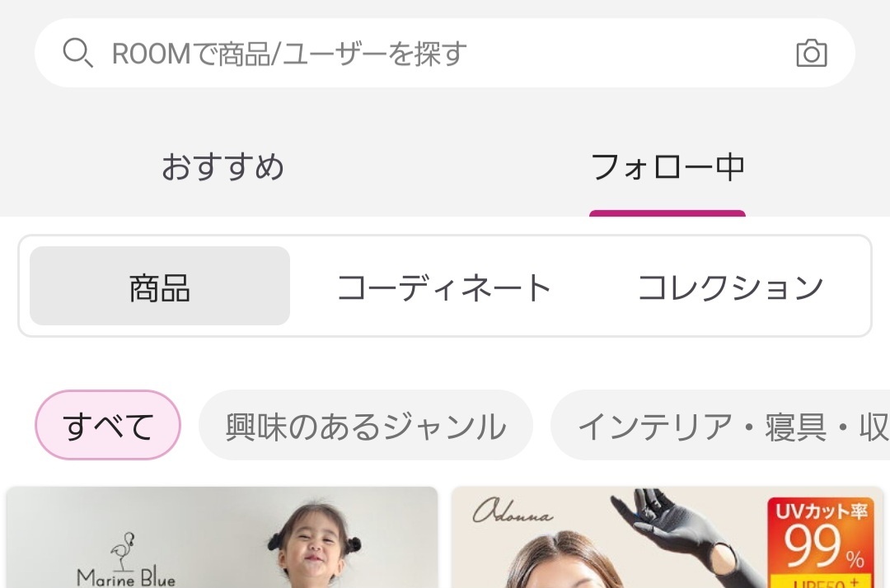Screen dimensions: 890x588
Task: Focus the ROOMで商品/ユーザーを探す search field
Action: tap(444, 53)
